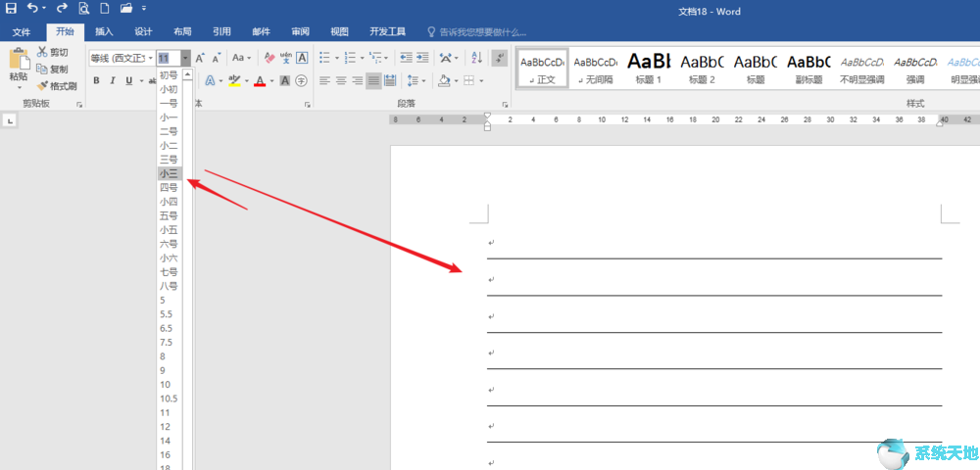Switch to the 插入 (Insert) tab
The width and height of the screenshot is (980, 470).
pos(104,32)
